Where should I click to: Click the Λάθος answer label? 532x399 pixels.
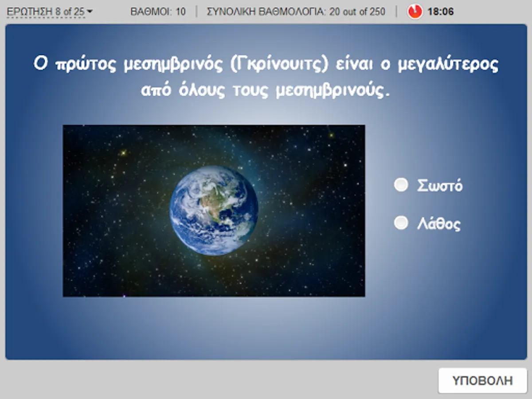[439, 223]
